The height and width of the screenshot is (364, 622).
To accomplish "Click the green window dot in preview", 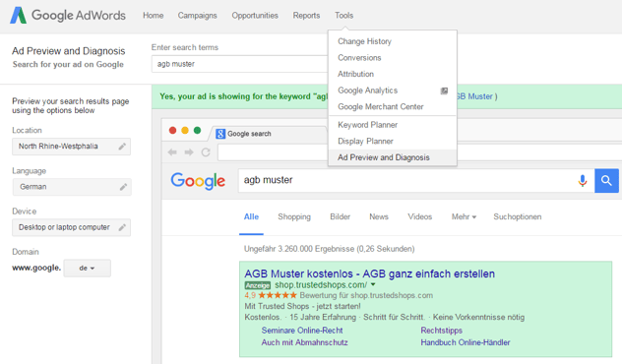I will (x=197, y=131).
